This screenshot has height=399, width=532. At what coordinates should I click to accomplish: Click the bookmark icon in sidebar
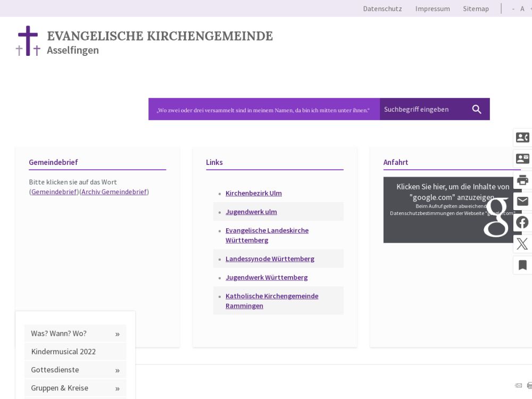(522, 265)
